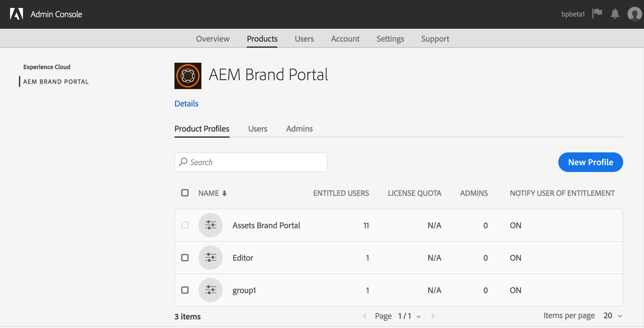Click the AEM Brand Portal product icon
Viewport: 644px width, 328px height.
[x=188, y=76]
